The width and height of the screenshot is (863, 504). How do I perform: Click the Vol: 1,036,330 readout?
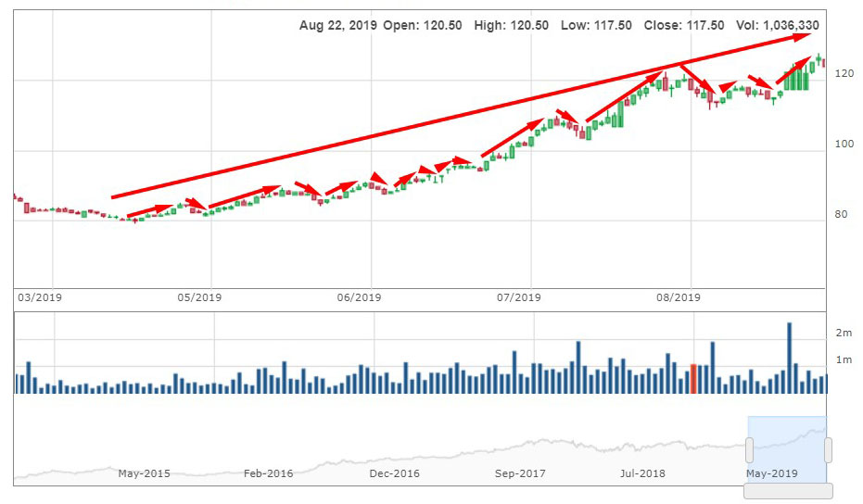click(778, 25)
